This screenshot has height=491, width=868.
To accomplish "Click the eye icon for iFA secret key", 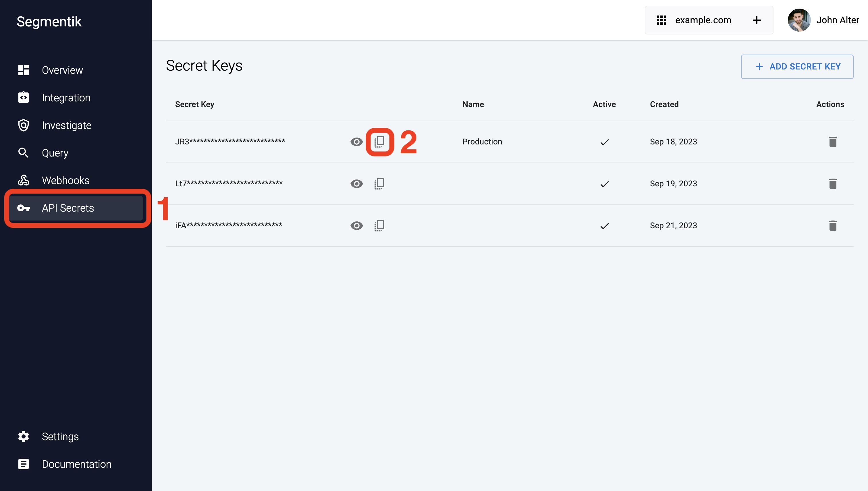I will pyautogui.click(x=357, y=225).
